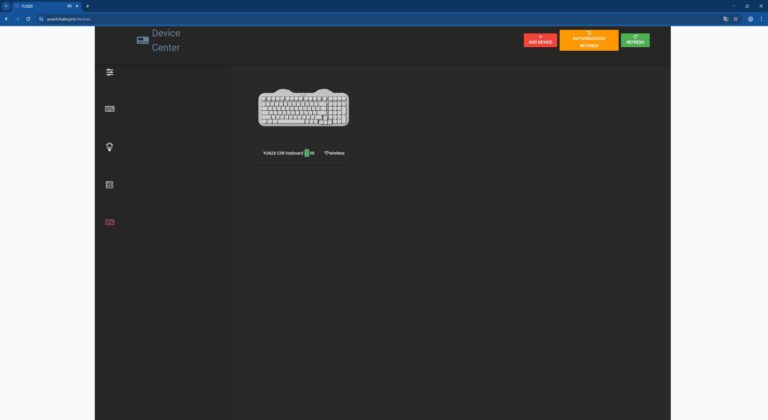768x420 pixels.
Task: Open the browser profile icon
Action: 750,19
